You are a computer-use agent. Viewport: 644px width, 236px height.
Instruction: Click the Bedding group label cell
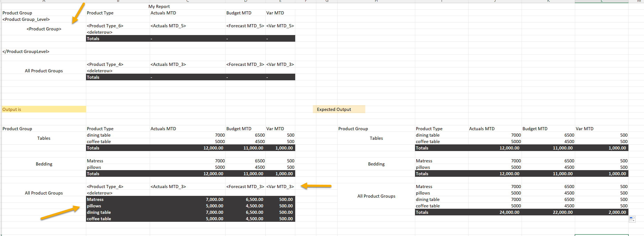[44, 164]
